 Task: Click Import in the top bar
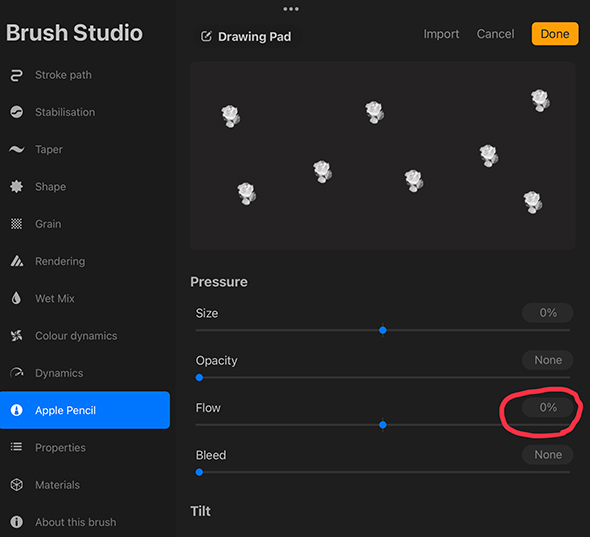(441, 34)
